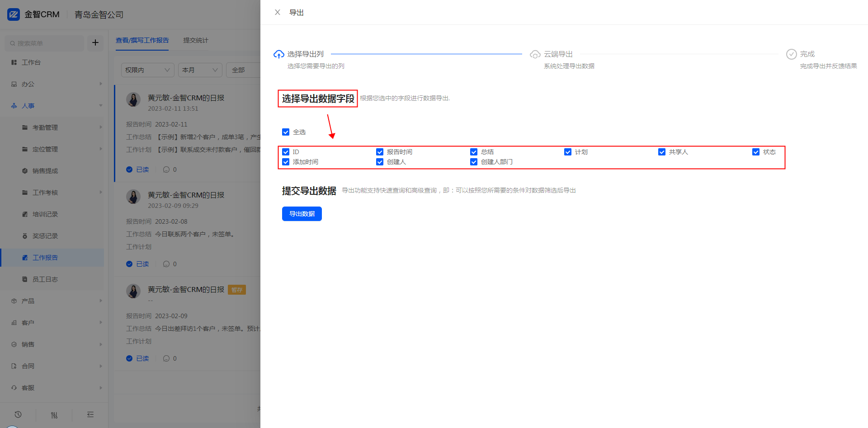
Task: Click the 合同 sidebar icon
Action: pos(14,366)
